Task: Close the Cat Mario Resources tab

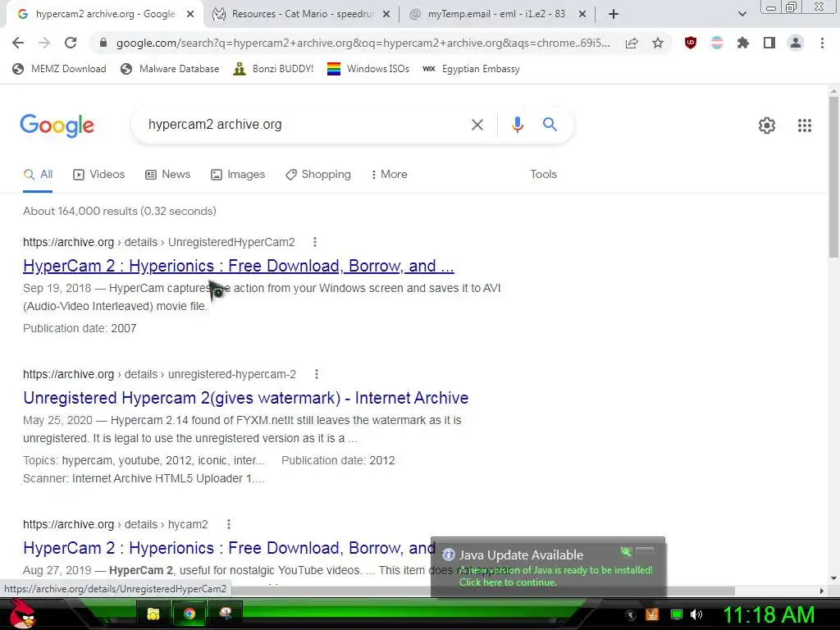Action: click(x=386, y=14)
